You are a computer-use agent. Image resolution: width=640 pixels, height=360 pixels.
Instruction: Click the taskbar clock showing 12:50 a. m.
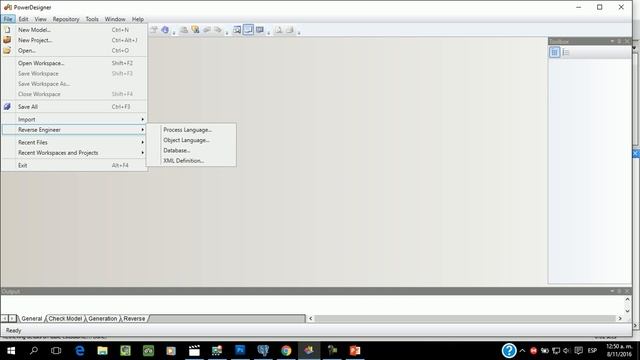pos(619,351)
